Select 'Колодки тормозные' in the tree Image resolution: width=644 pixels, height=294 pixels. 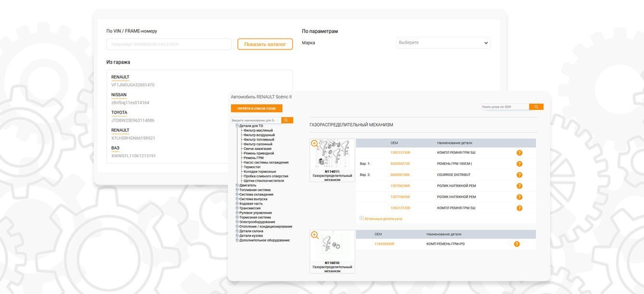[x=260, y=172]
